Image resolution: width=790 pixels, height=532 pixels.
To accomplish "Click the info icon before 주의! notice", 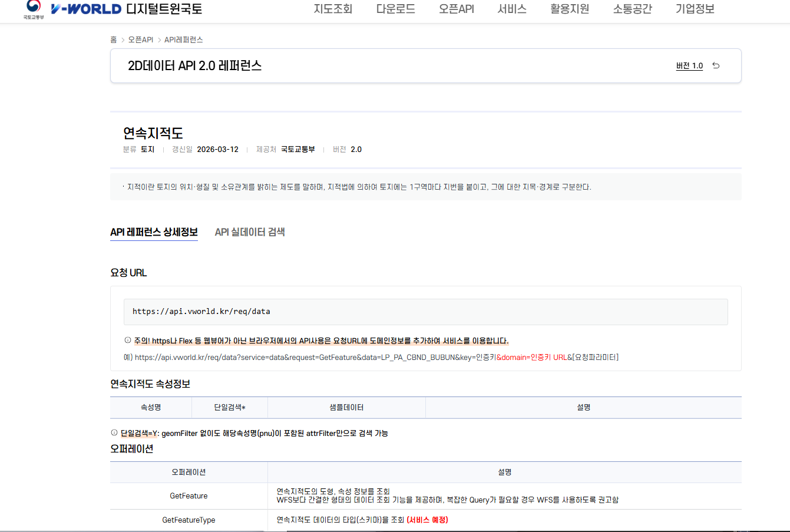I will (x=128, y=340).
